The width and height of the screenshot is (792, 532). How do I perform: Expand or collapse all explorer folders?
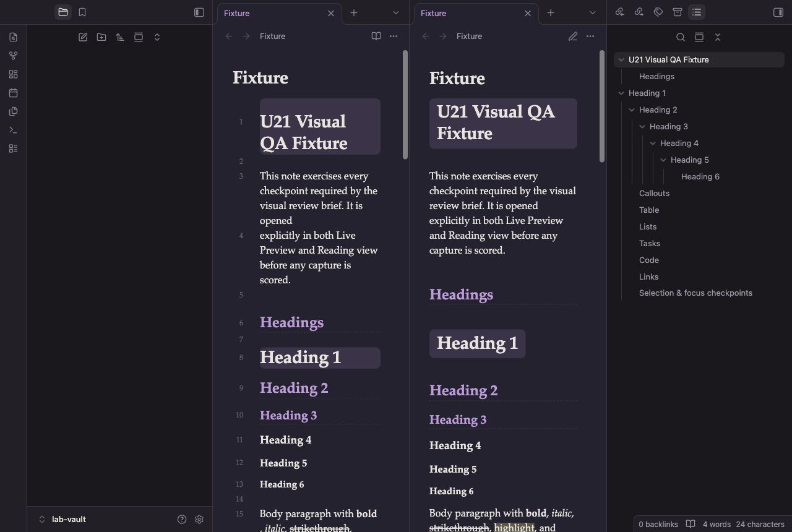157,37
